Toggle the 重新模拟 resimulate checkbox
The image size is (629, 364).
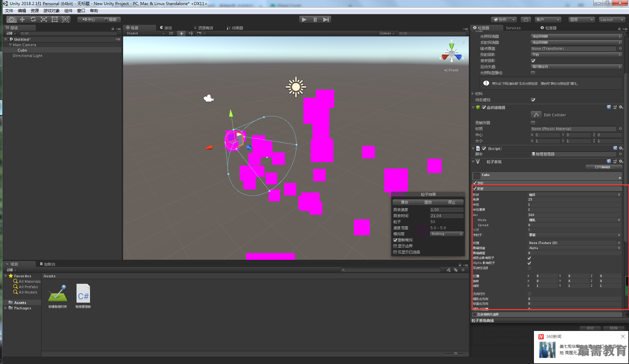[x=395, y=240]
